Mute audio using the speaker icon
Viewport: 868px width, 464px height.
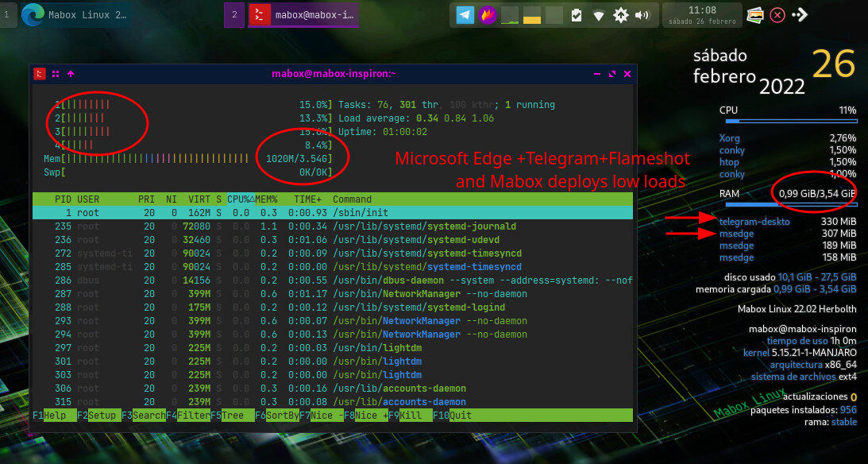(642, 14)
